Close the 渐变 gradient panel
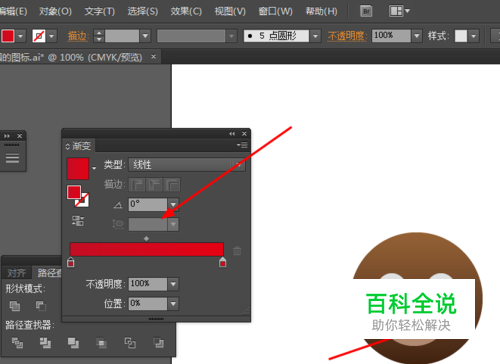Viewport: 500px width, 364px height. [x=244, y=134]
